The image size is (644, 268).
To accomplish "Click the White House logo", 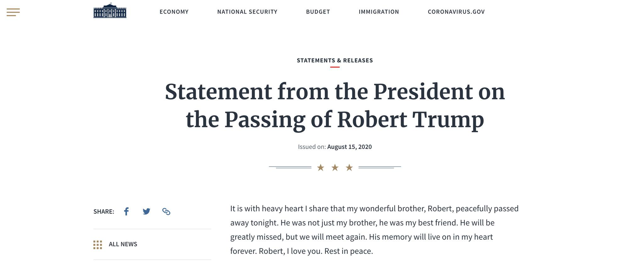I will pyautogui.click(x=110, y=10).
